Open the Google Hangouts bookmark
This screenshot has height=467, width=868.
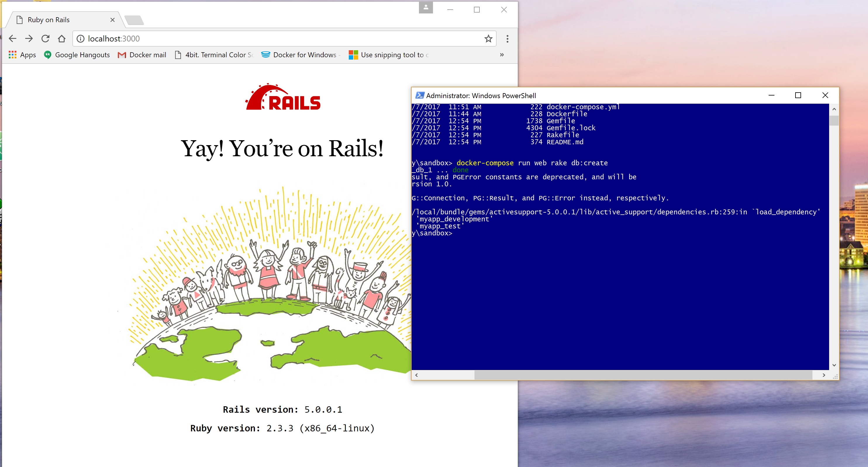[x=77, y=55]
